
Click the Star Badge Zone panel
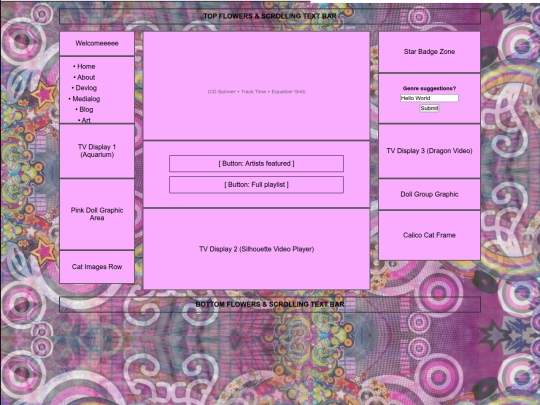(x=429, y=52)
